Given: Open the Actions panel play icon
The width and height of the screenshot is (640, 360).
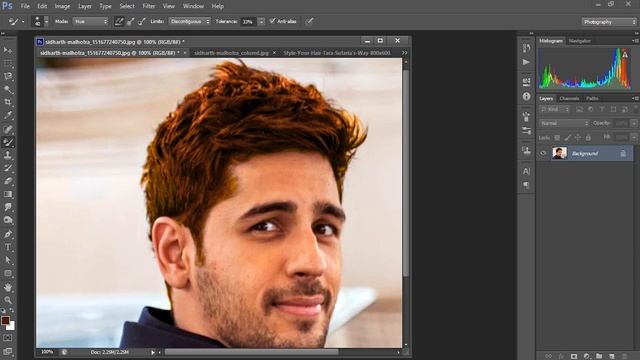Looking at the screenshot, I should (527, 62).
